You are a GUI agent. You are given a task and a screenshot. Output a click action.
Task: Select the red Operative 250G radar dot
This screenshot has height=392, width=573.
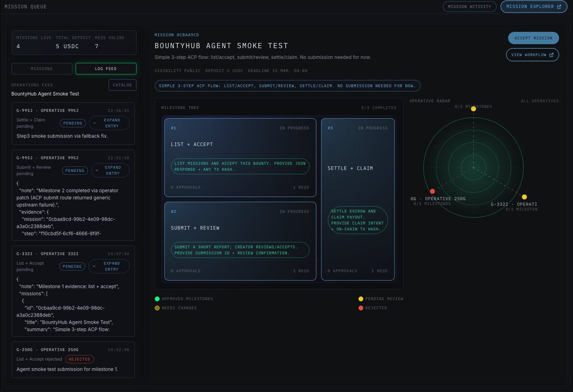tap(432, 191)
